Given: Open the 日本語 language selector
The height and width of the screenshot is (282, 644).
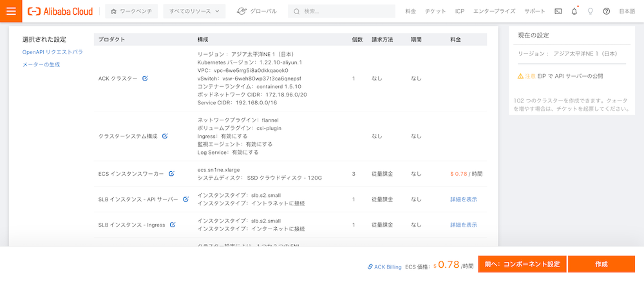Looking at the screenshot, I should tap(627, 11).
